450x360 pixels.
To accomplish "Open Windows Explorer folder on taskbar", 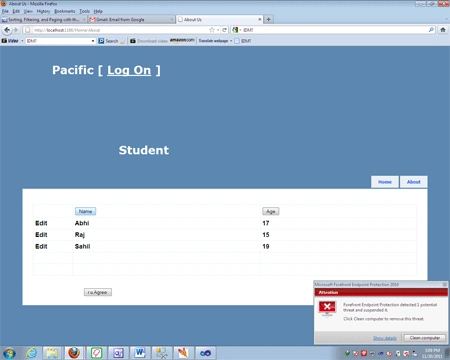I will click(x=52, y=353).
